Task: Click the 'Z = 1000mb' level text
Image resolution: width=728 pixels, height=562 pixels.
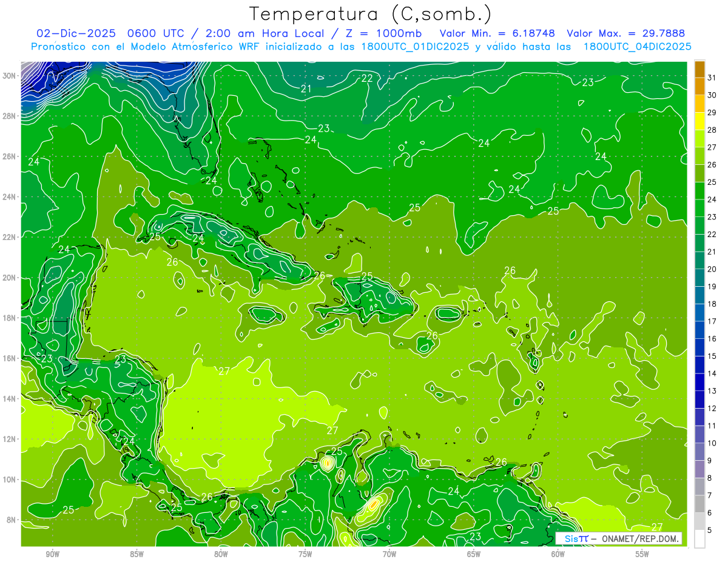Action: (385, 33)
